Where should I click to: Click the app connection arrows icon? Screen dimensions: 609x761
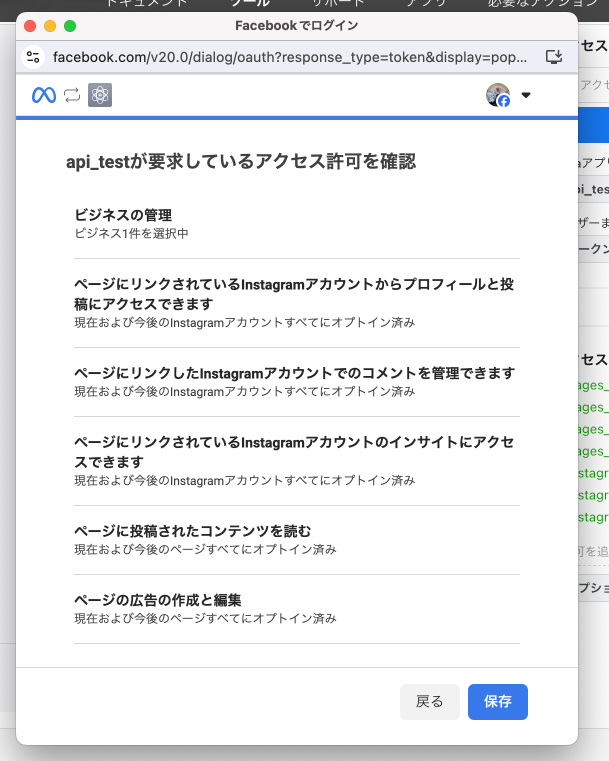71,95
